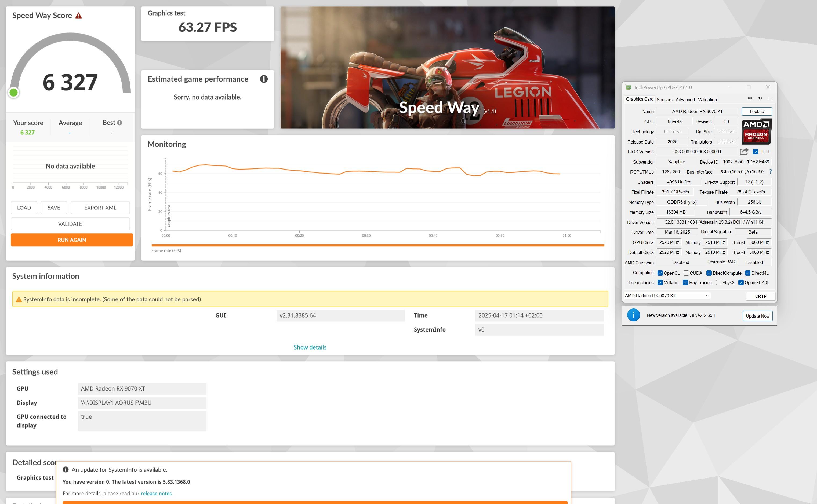This screenshot has height=504, width=817.
Task: Switch to the Sensors tab
Action: [x=664, y=99]
